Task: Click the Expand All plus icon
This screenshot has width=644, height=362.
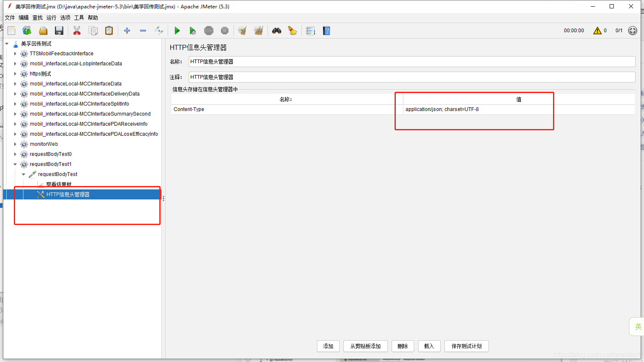Action: point(127,31)
